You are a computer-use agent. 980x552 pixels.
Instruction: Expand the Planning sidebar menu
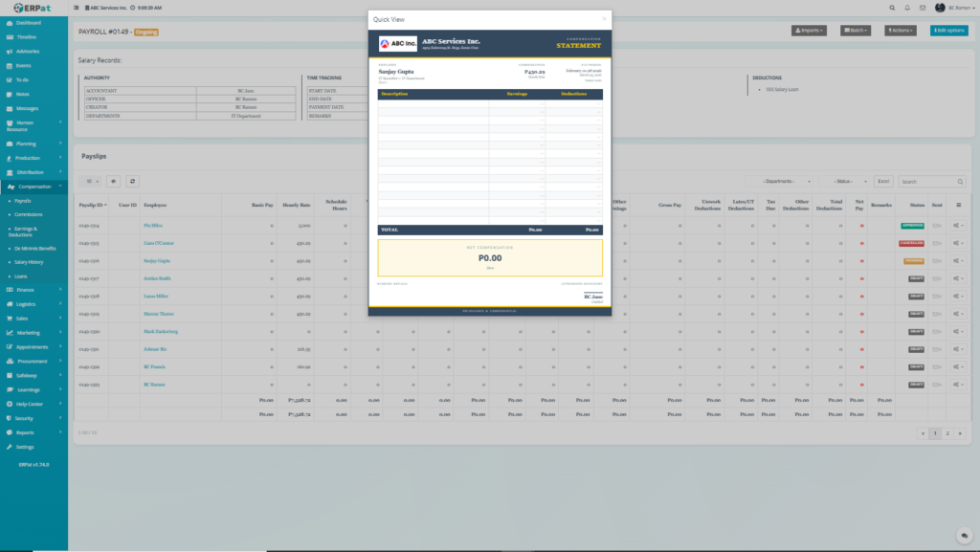click(x=33, y=144)
